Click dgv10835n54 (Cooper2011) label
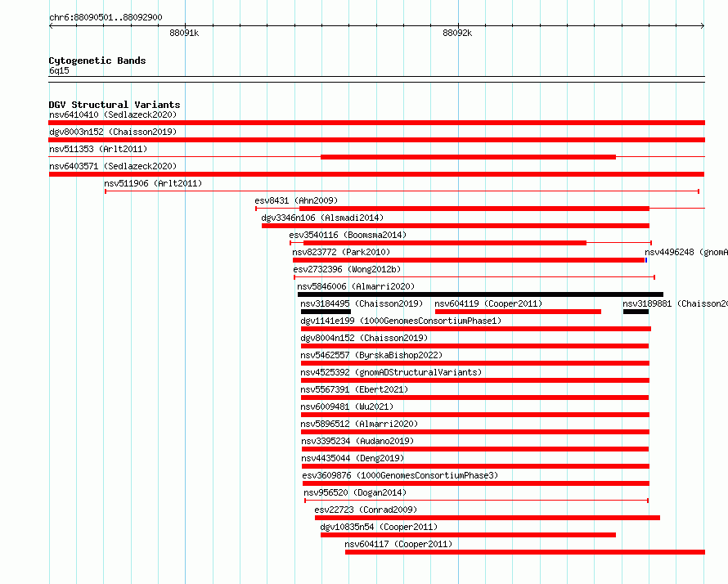The width and height of the screenshot is (728, 584). pos(379,527)
